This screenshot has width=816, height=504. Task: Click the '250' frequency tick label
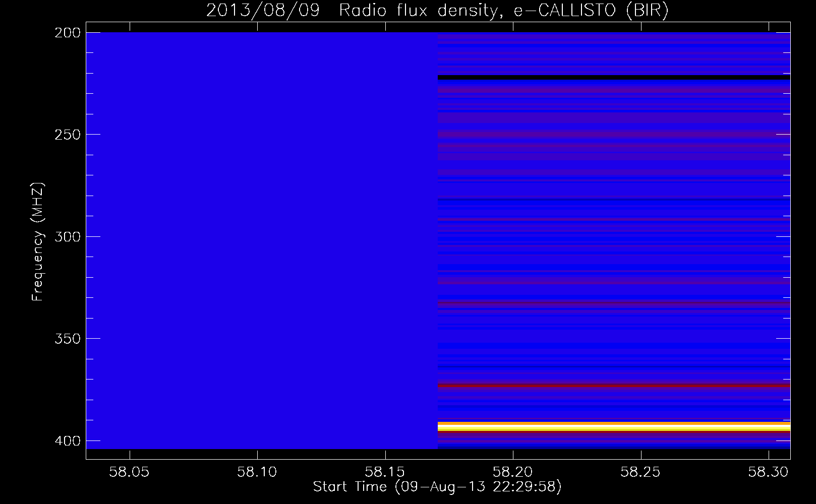click(68, 135)
